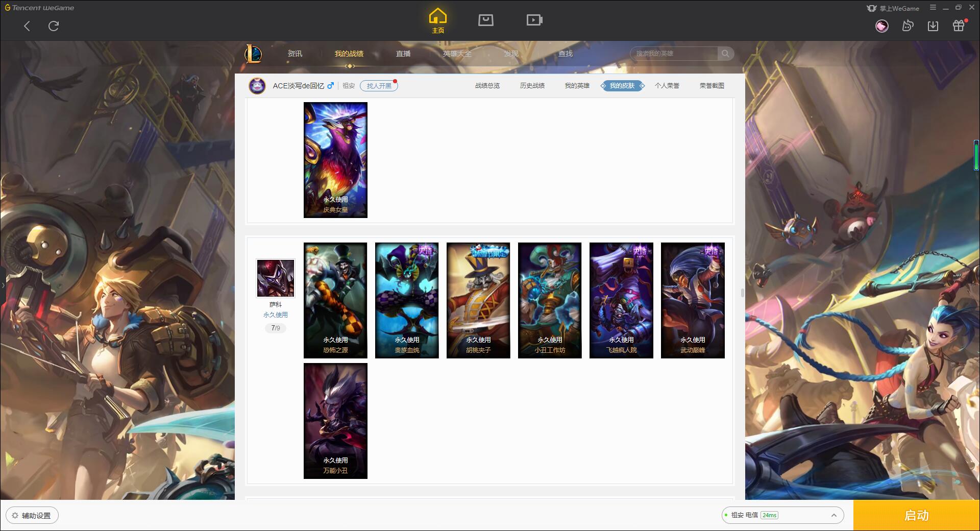Screen dimensions: 980x531
Task: Go back with the left arrow icon
Action: pos(27,26)
